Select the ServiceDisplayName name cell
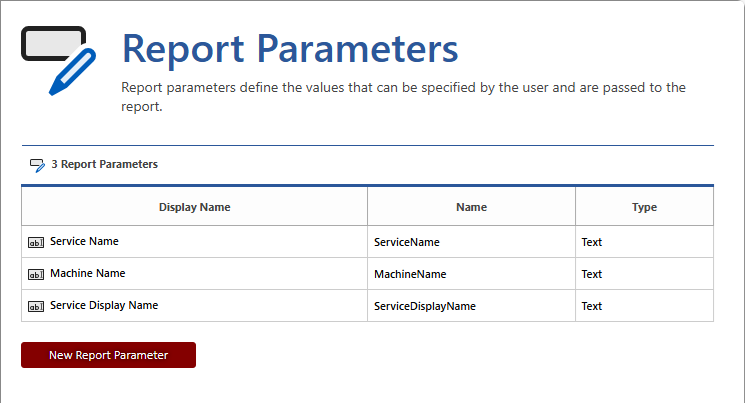The image size is (745, 406). (425, 306)
